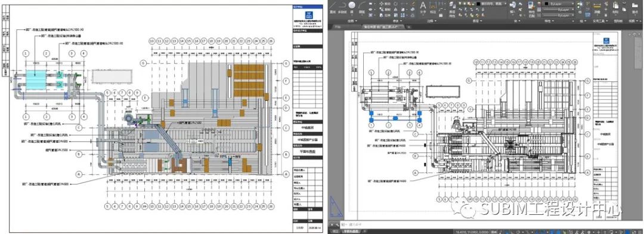Select the Line draw tool

coord(332,5)
